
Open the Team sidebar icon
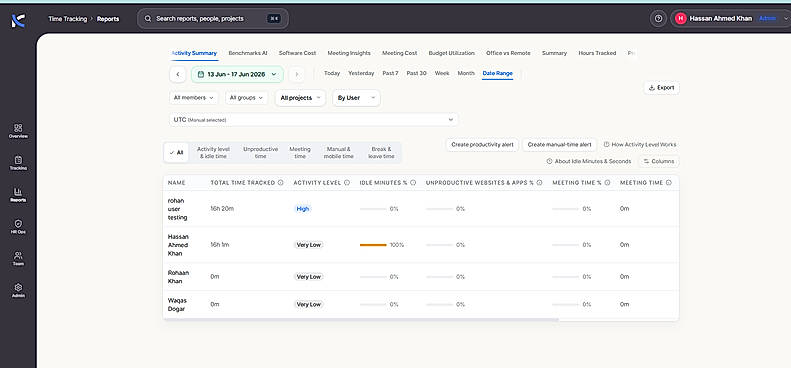18,258
